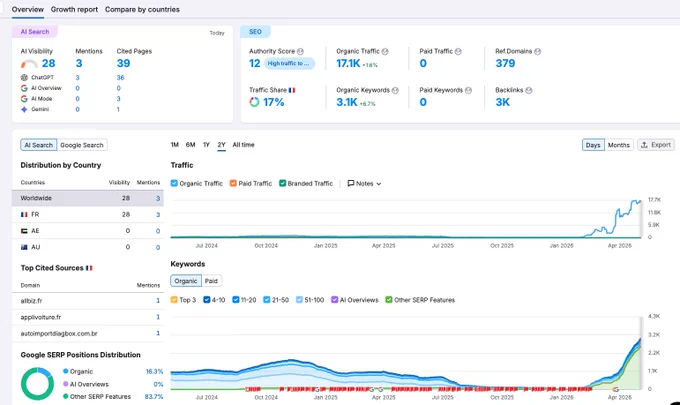Switch to the Growth report tab

click(74, 9)
